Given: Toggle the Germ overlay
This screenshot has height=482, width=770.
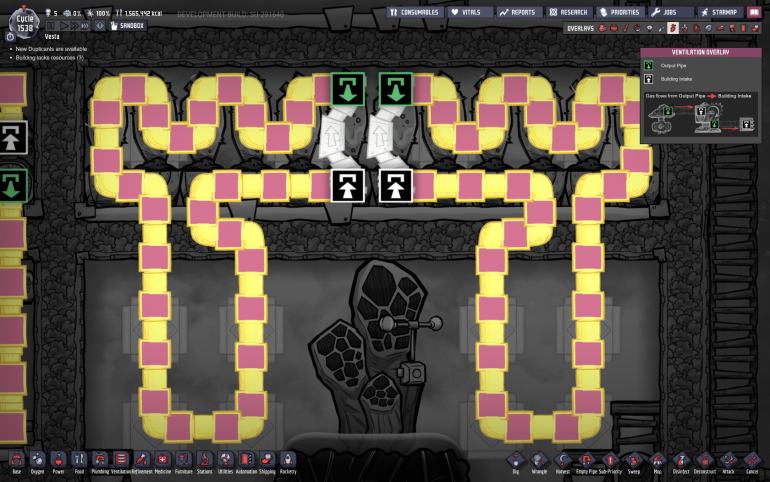Looking at the screenshot, I should (696, 28).
